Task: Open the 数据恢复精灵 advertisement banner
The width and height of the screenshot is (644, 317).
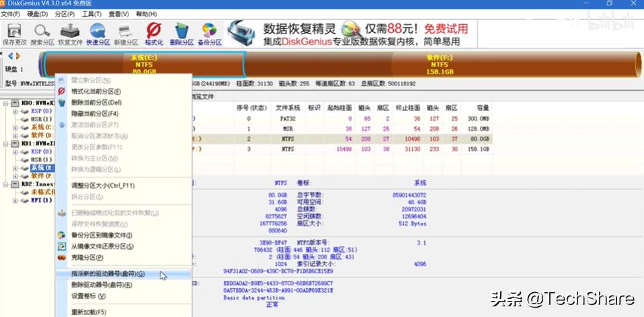Action: coord(352,34)
